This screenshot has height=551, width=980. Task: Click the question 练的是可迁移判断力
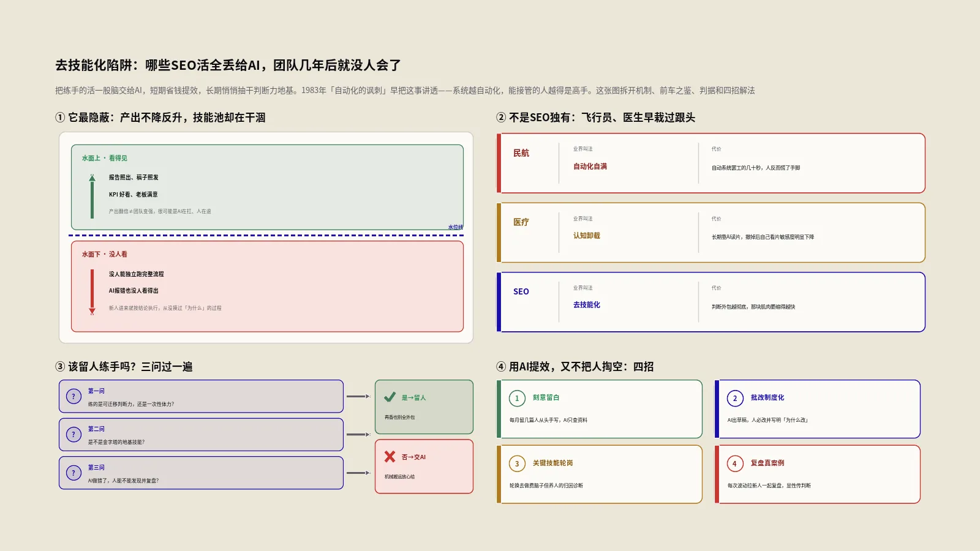tap(131, 404)
